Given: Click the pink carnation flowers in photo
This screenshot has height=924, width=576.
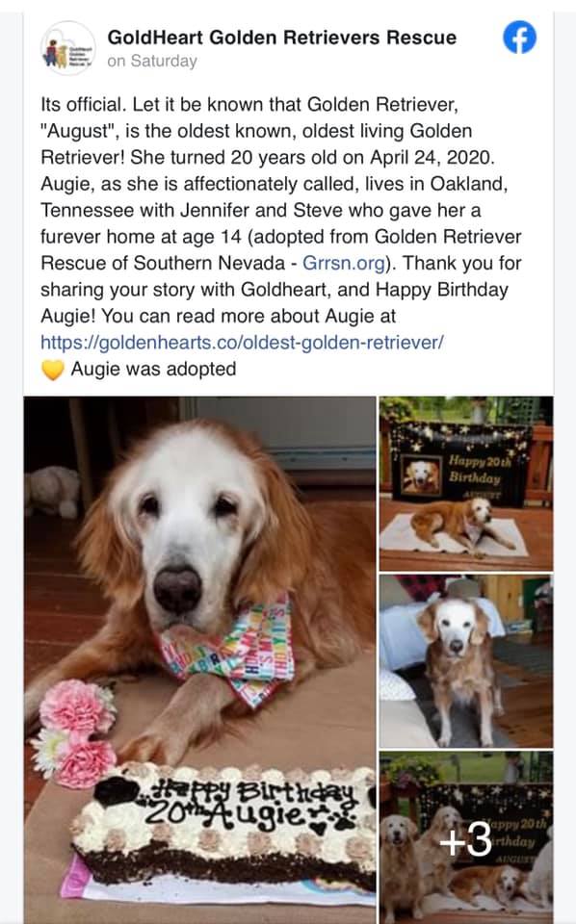Looking at the screenshot, I should [x=74, y=732].
